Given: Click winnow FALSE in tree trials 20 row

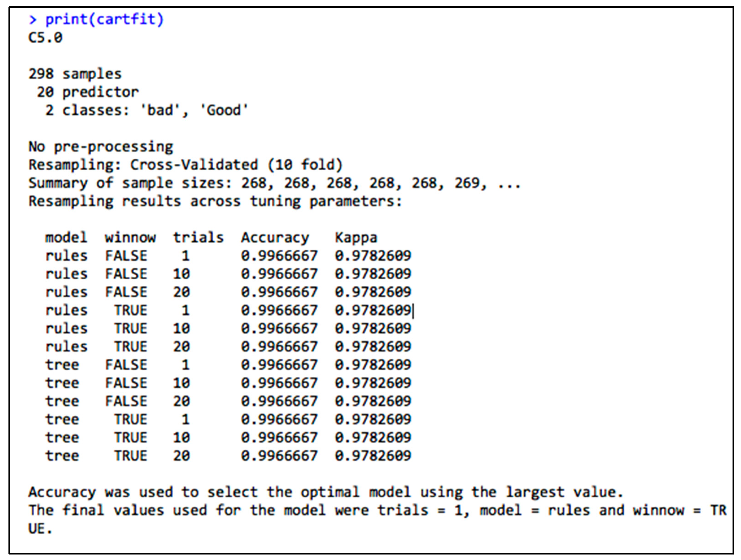Looking at the screenshot, I should (126, 401).
